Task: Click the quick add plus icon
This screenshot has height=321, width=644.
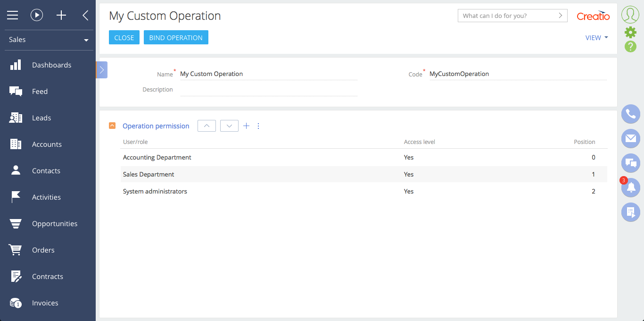Action: pos(61,16)
